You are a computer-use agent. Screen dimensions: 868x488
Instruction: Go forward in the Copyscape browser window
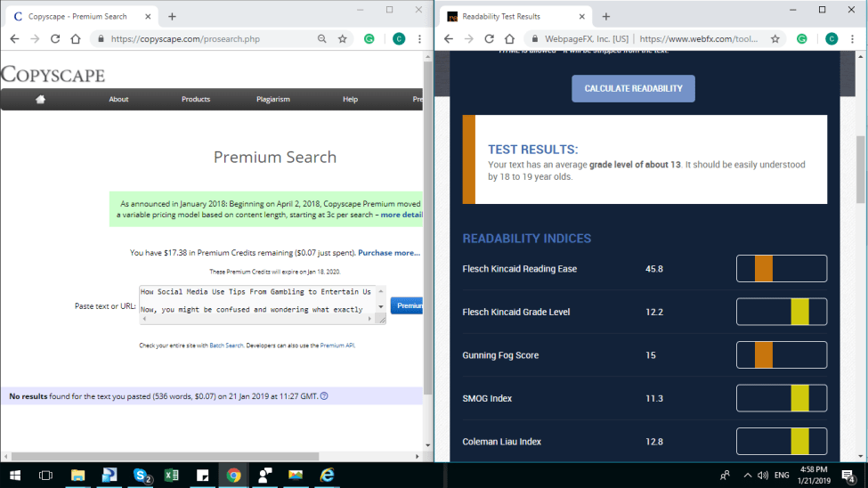pyautogui.click(x=35, y=39)
